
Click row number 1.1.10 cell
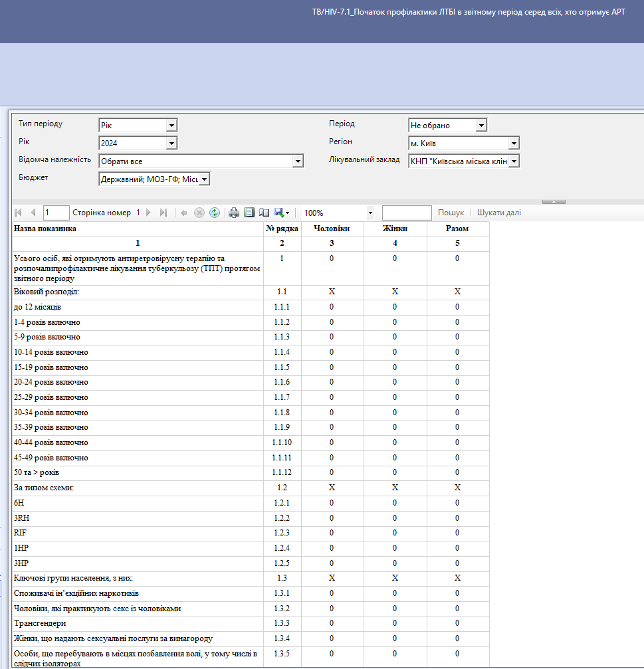[282, 442]
